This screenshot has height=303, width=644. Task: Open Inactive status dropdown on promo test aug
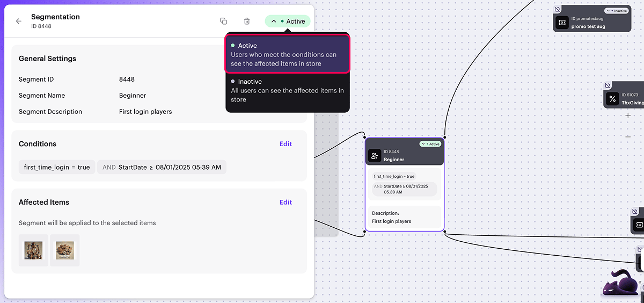click(616, 11)
